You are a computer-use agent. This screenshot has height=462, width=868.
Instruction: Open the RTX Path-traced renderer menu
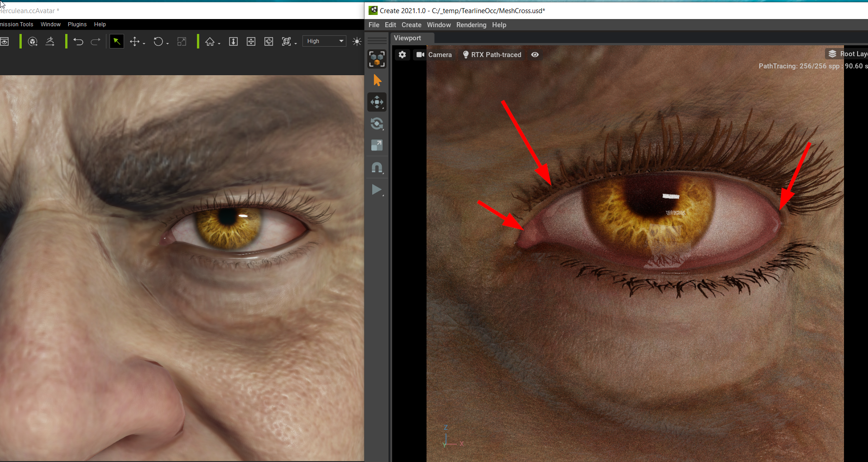click(492, 55)
